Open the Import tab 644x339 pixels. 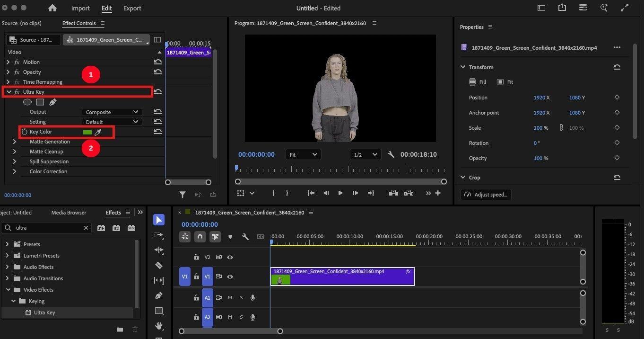(x=80, y=8)
